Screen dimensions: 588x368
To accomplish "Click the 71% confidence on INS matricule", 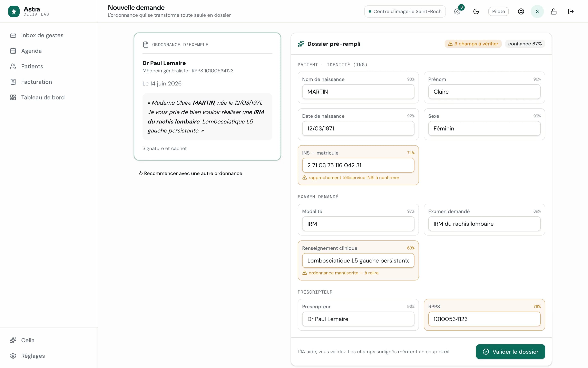I will (x=411, y=153).
